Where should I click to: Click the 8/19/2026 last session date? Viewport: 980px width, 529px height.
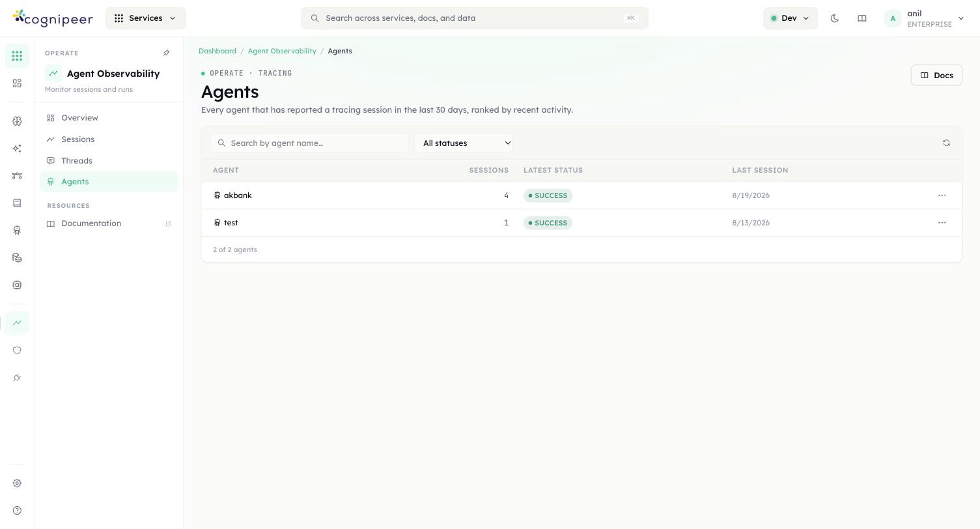[751, 195]
